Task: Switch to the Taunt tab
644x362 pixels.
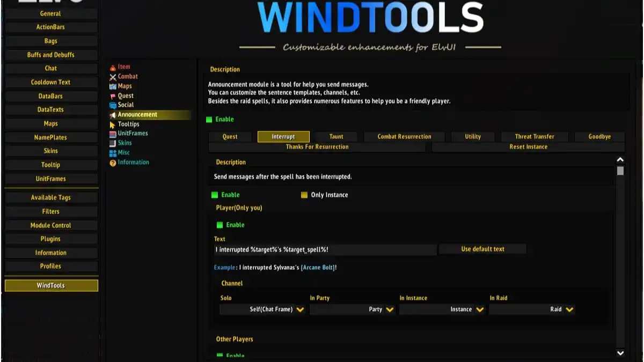Action: coord(336,136)
